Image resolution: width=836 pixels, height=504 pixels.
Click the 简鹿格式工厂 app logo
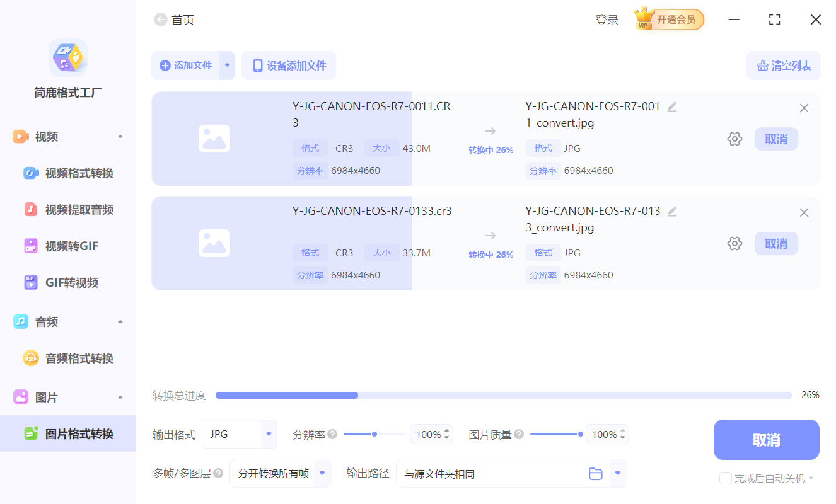(x=68, y=57)
